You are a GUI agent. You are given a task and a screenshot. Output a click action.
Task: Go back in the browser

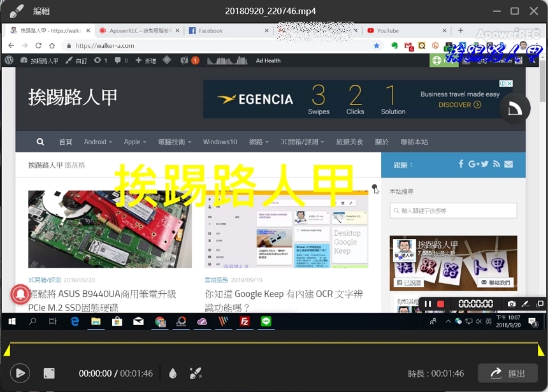coord(11,45)
